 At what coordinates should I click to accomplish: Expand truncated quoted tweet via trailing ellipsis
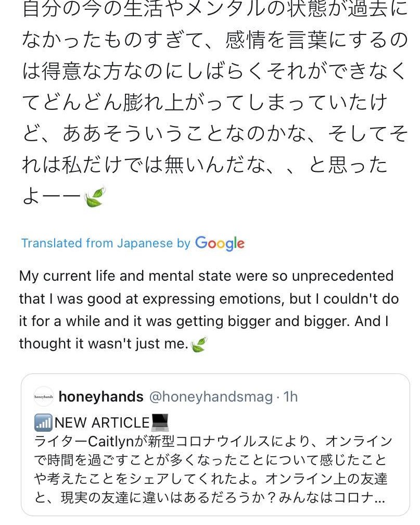coord(380,498)
